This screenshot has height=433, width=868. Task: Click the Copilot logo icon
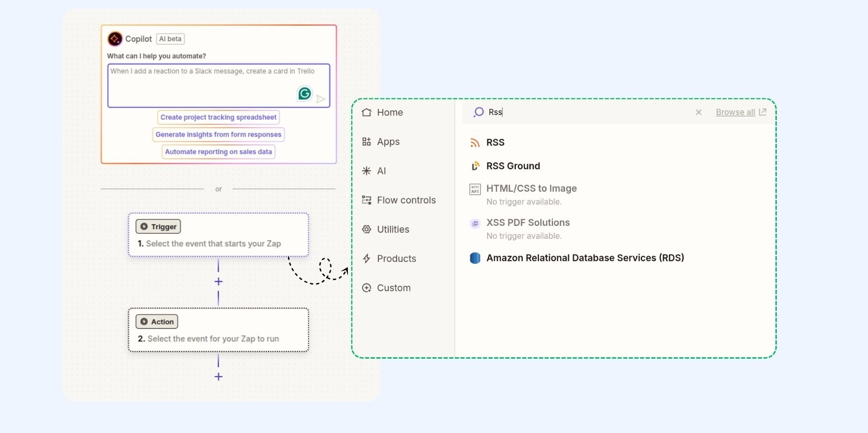[x=115, y=39]
